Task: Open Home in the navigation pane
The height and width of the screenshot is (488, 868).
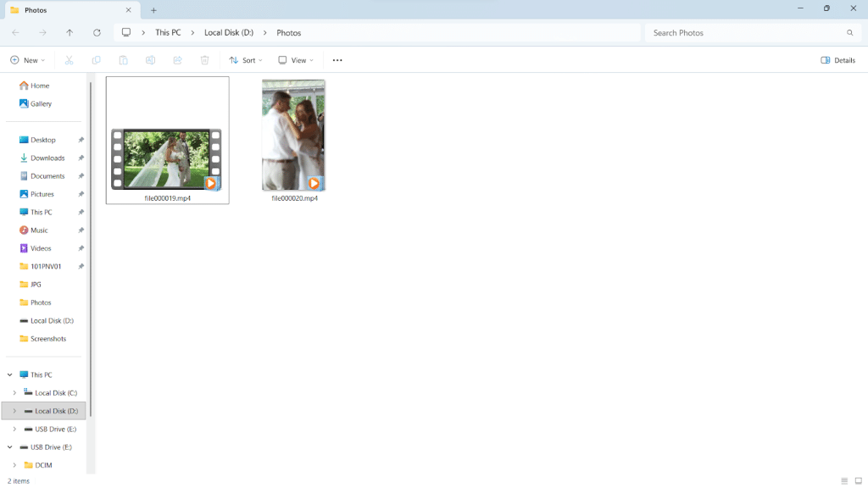Action: click(x=39, y=86)
